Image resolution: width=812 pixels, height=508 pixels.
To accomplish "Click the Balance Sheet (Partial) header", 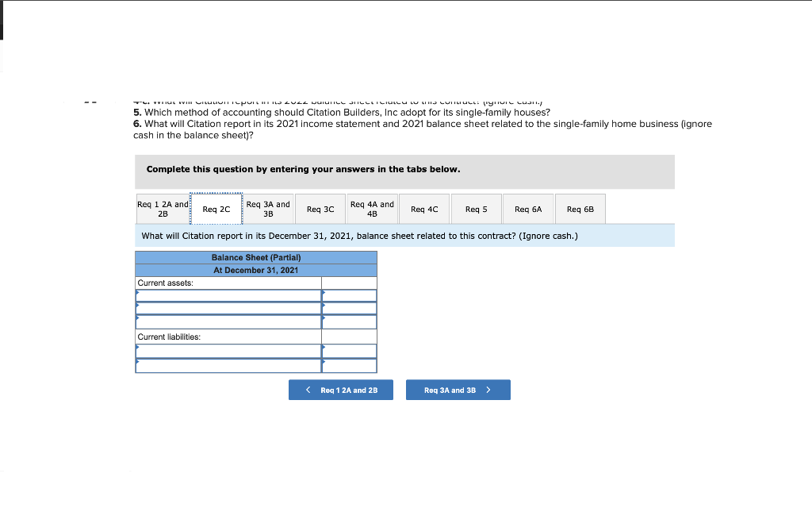I will click(256, 258).
